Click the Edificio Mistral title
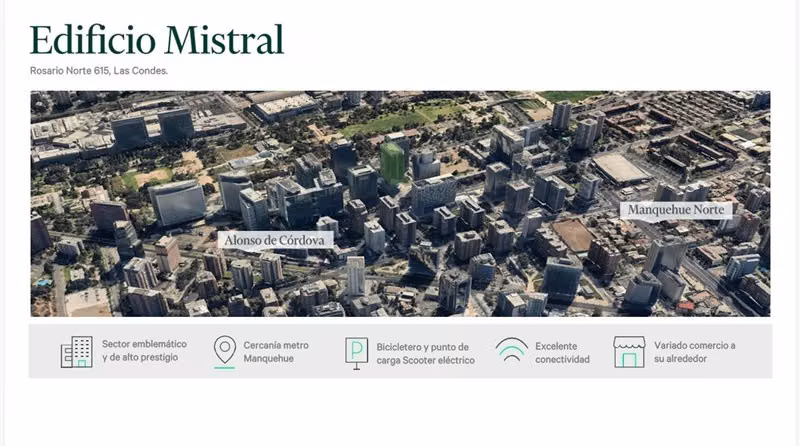 [x=157, y=40]
